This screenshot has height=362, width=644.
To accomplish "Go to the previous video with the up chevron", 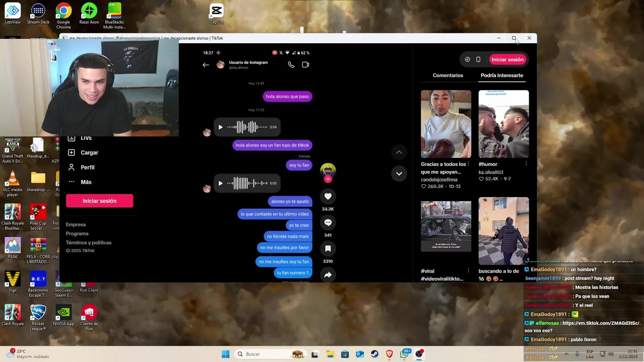I will point(399,152).
